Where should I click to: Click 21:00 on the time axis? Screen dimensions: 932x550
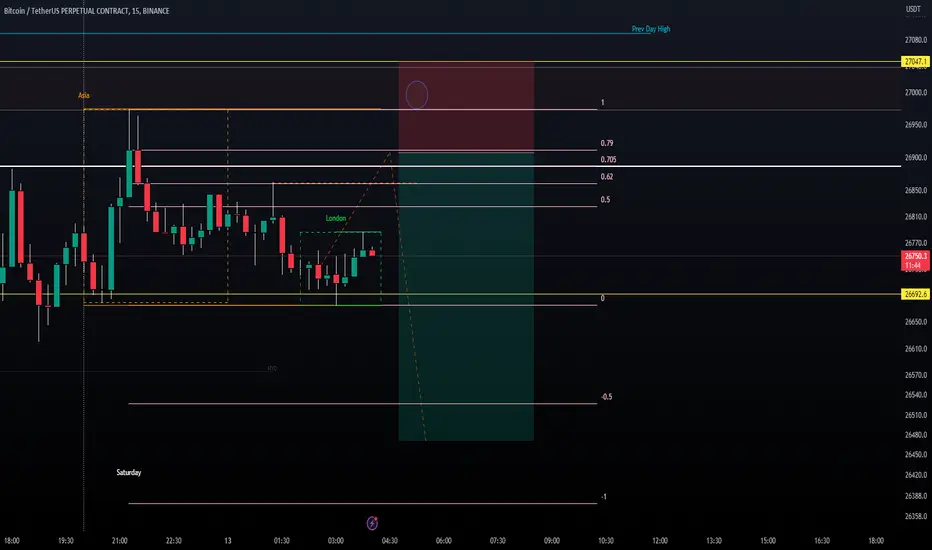coord(119,540)
